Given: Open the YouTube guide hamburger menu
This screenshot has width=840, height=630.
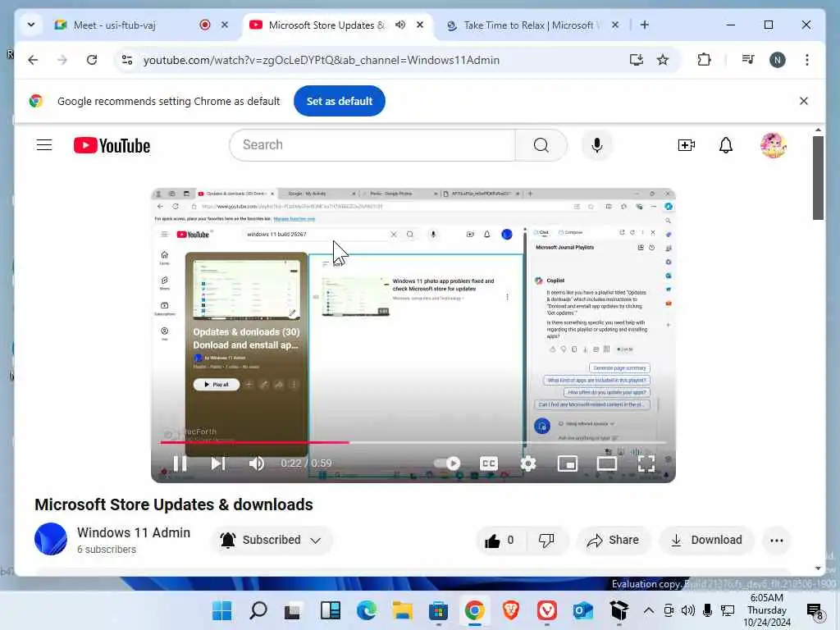Looking at the screenshot, I should 44,145.
